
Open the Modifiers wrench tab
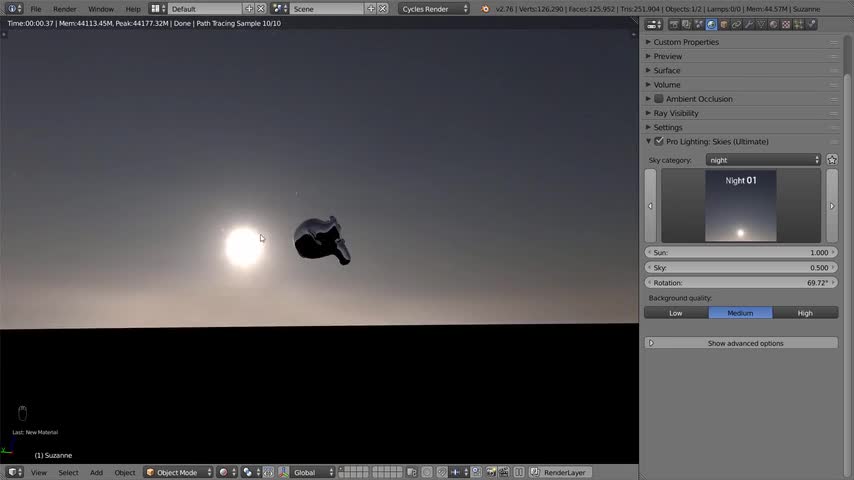(749, 24)
